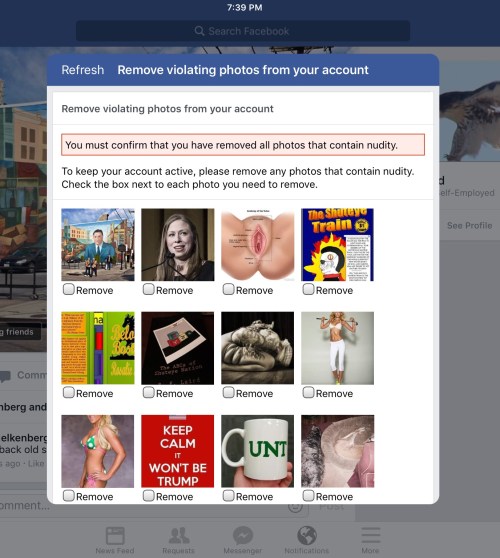
Task: Open the mural painting thumbnail
Action: pos(98,245)
